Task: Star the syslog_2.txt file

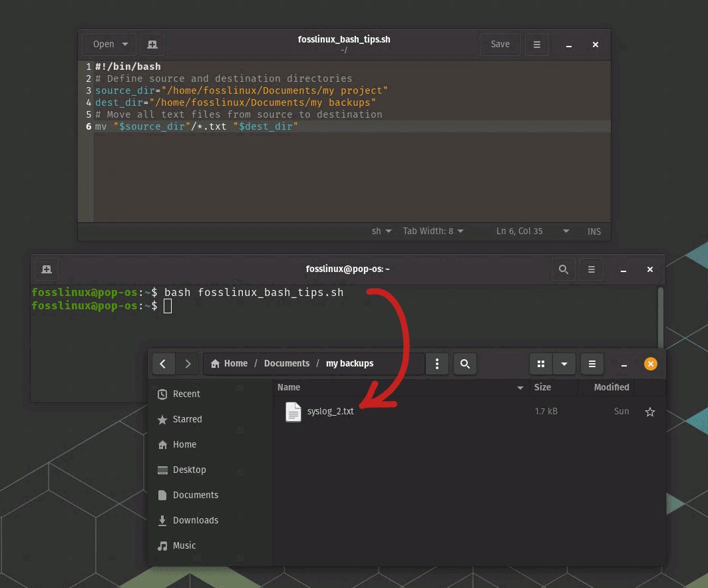Action: 650,412
